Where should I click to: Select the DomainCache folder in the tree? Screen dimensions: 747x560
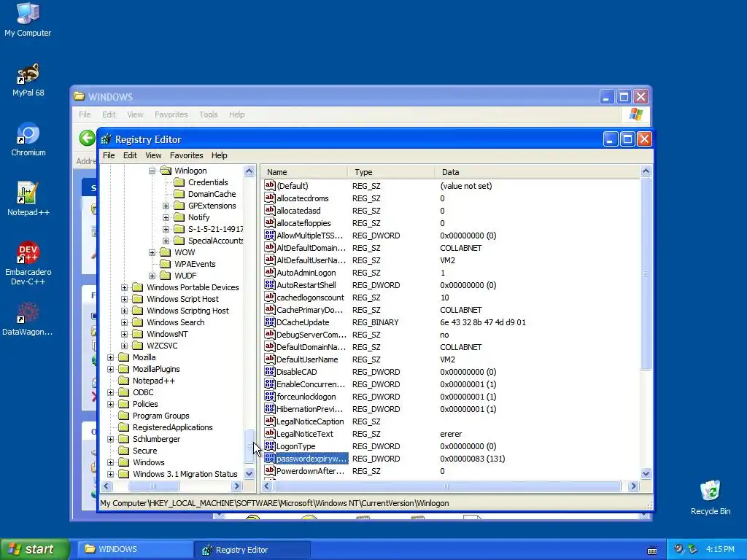pyautogui.click(x=206, y=194)
